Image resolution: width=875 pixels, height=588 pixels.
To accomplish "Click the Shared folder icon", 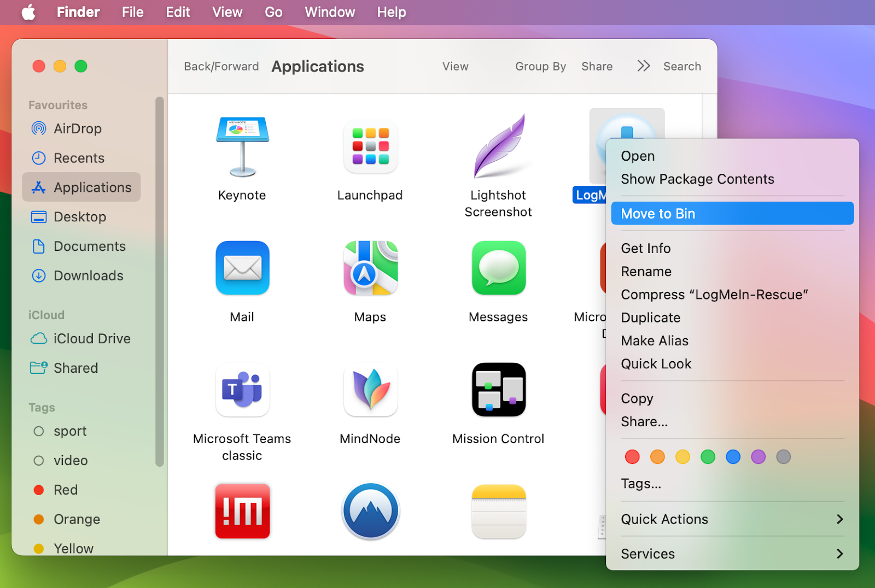I will pyautogui.click(x=39, y=368).
